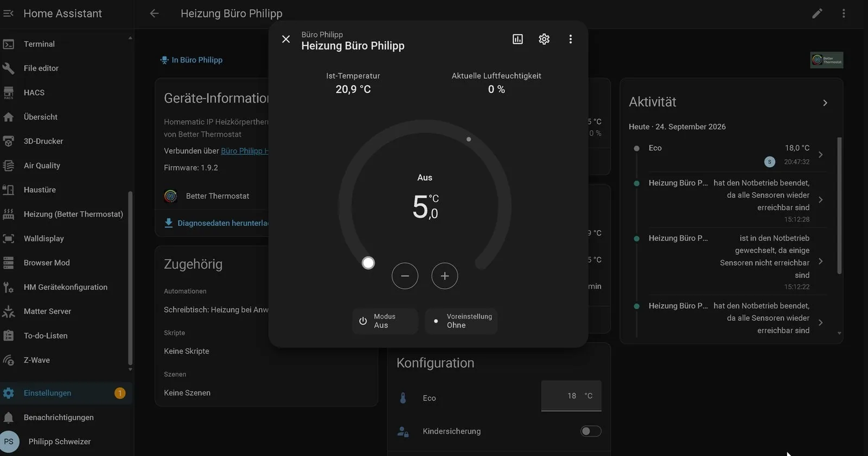Screen dimensions: 868x456
Task: Edit device name with pencil icon
Action: point(817,13)
